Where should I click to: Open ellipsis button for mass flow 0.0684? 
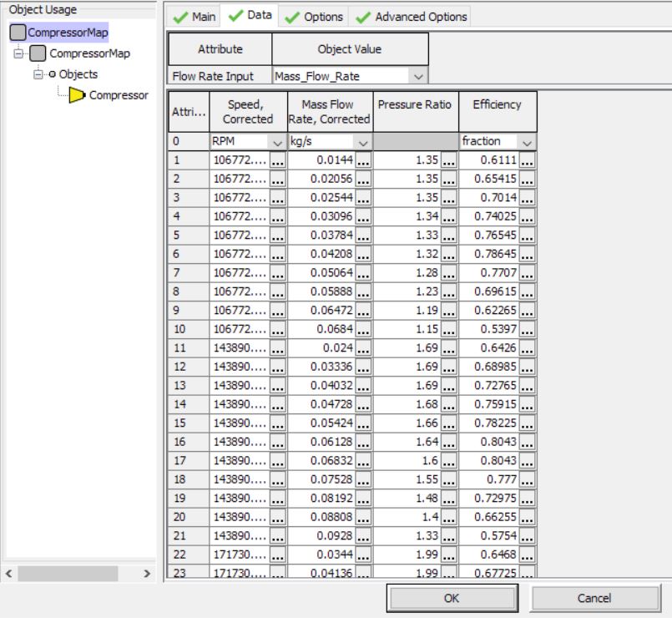pyautogui.click(x=363, y=330)
